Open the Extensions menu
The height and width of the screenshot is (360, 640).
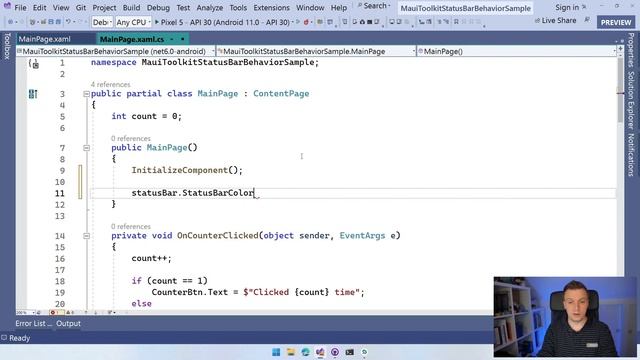point(271,8)
